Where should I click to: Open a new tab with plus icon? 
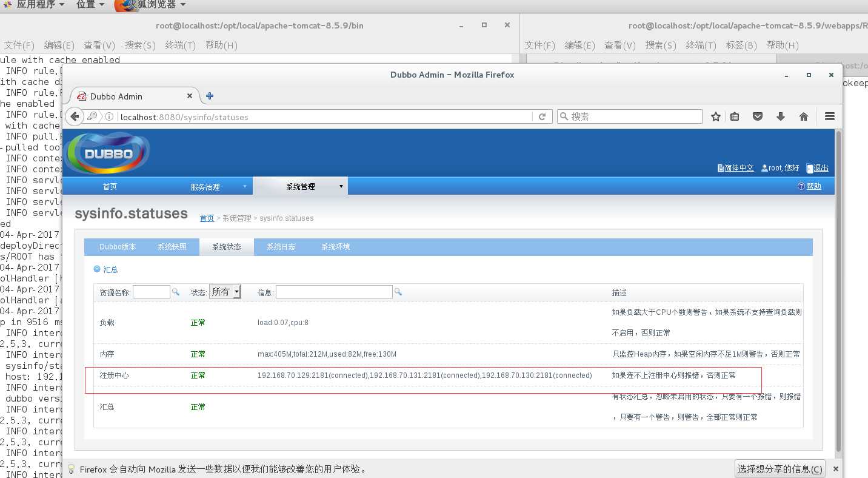click(210, 96)
